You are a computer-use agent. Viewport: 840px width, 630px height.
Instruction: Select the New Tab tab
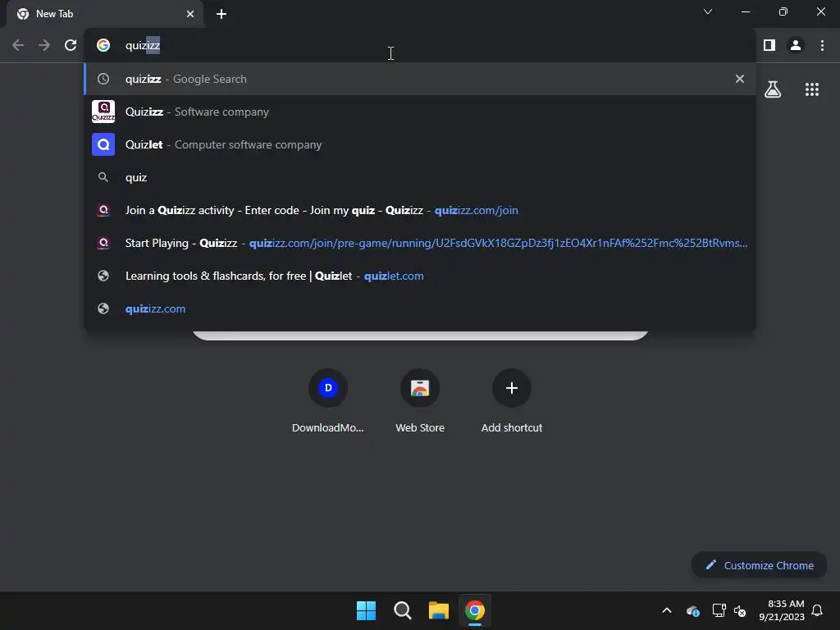pos(105,15)
